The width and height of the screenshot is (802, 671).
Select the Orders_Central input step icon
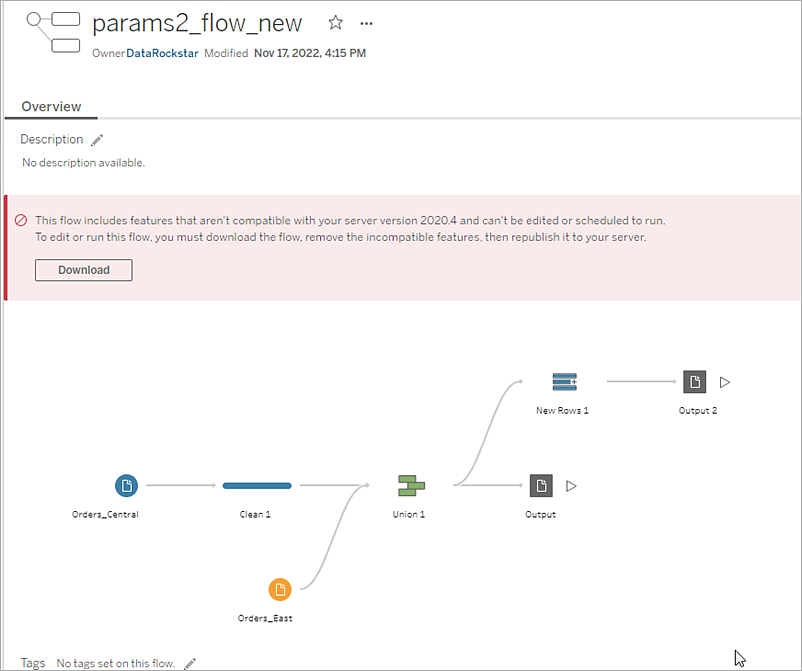click(x=126, y=485)
